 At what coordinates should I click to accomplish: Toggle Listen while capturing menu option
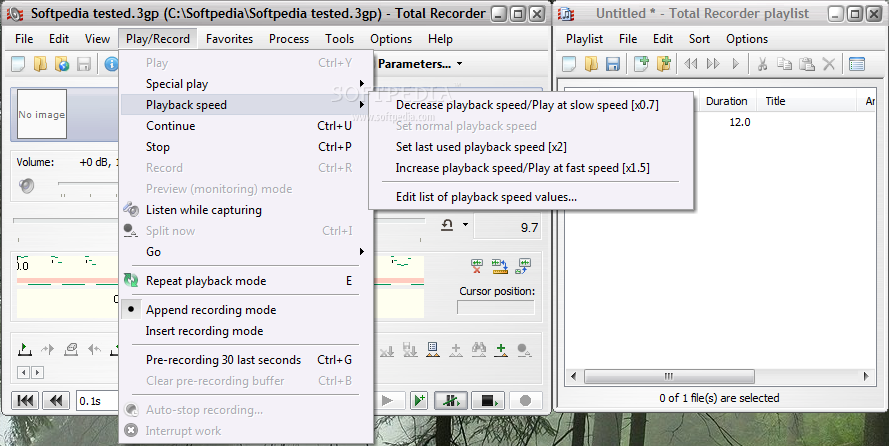[x=247, y=210]
